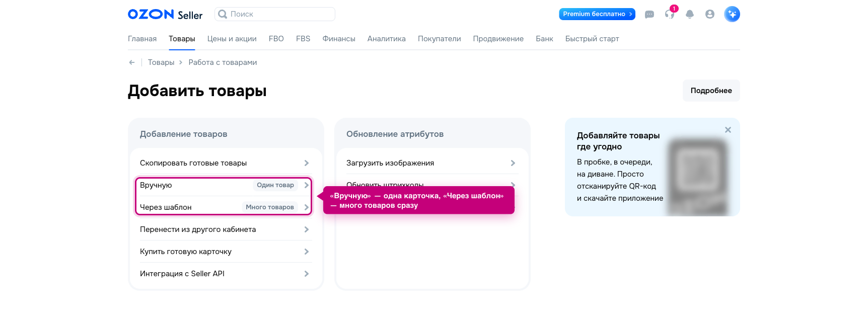The image size is (868, 322).
Task: Click chevron beside Купить готовую карточку
Action: click(307, 252)
